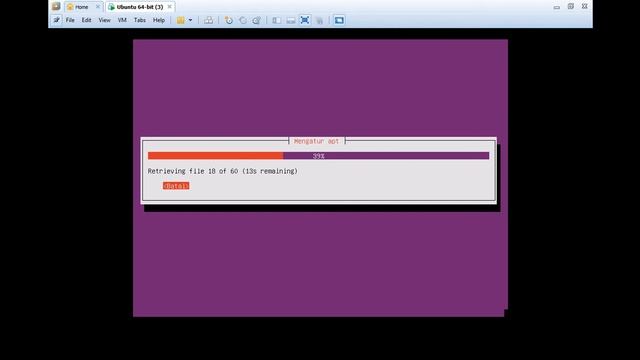The height and width of the screenshot is (360, 640).
Task: Restore down the VMware window
Action: coord(571,7)
